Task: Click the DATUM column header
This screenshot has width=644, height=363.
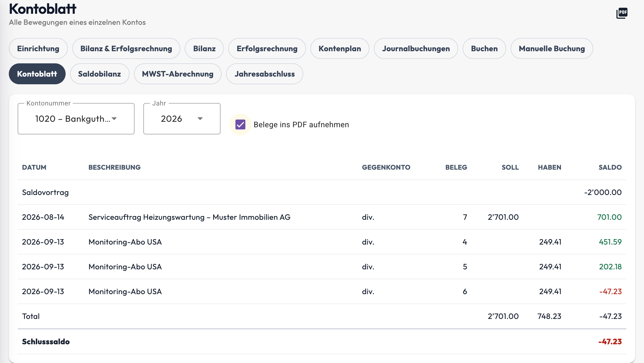Action: coord(34,167)
